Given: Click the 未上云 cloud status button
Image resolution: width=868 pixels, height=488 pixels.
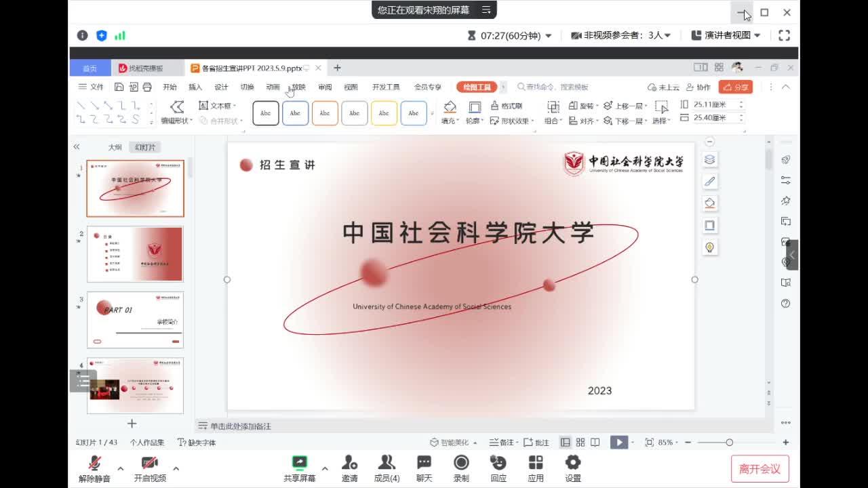Looking at the screenshot, I should point(663,87).
